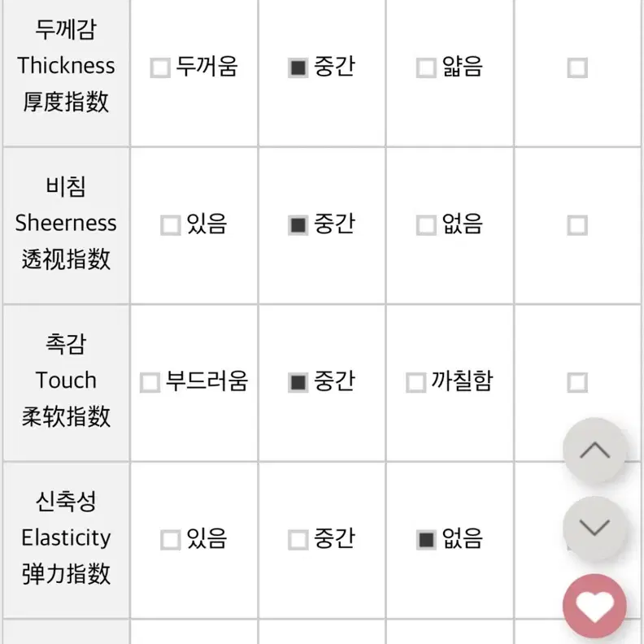Viewport: 644px width, 644px height.
Task: Uncheck the 없음 checkbox in Elasticity row
Action: pyautogui.click(x=426, y=540)
